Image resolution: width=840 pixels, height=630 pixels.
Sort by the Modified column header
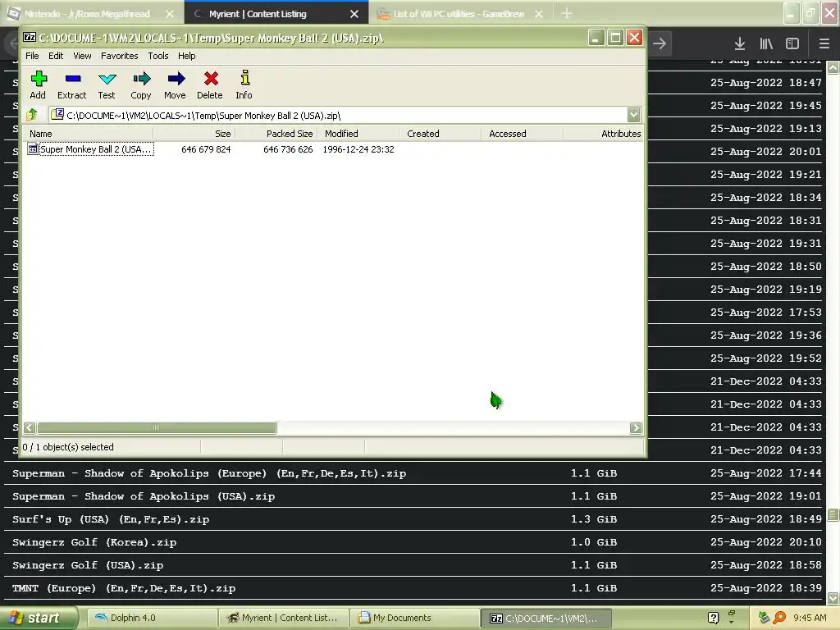pos(358,134)
